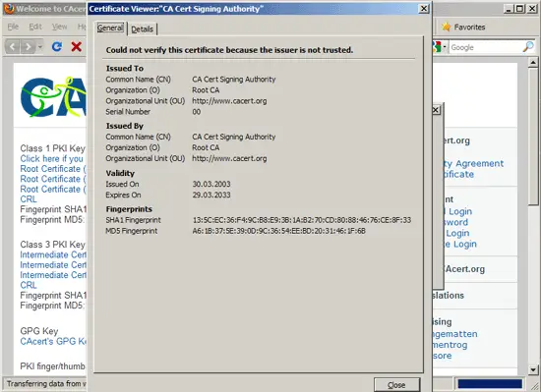The width and height of the screenshot is (541, 392).
Task: Click the 'e Login' link in sidebar
Action: (x=460, y=245)
